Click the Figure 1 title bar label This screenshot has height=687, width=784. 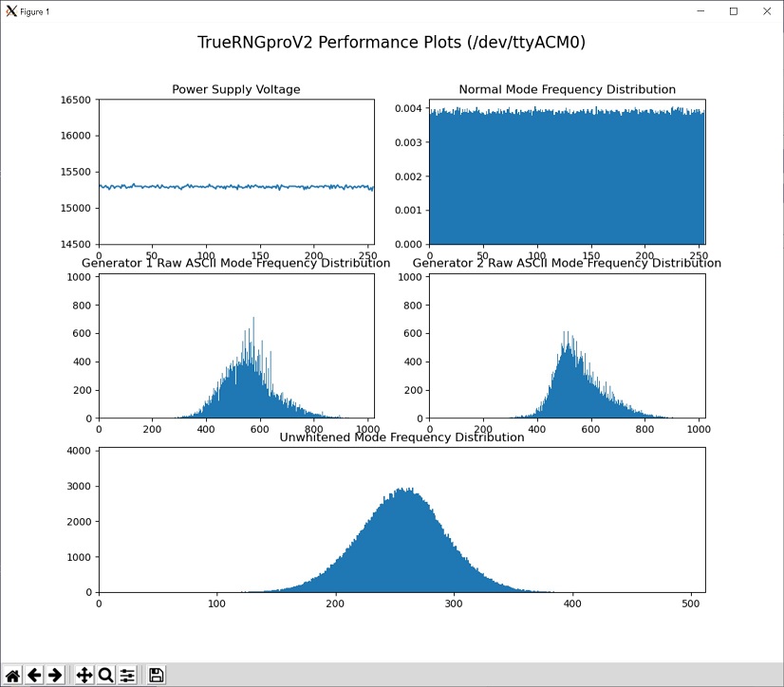point(33,10)
